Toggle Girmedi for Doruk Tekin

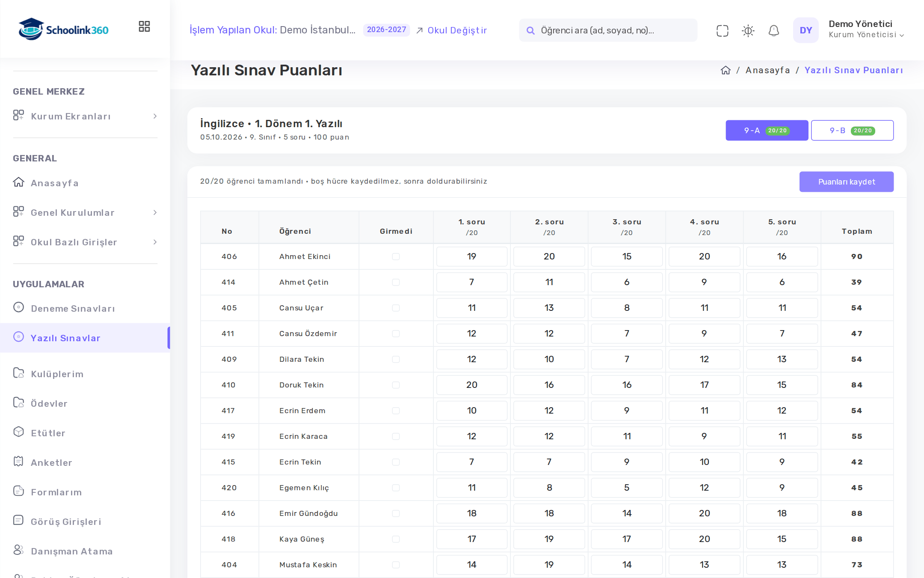pyautogui.click(x=396, y=385)
